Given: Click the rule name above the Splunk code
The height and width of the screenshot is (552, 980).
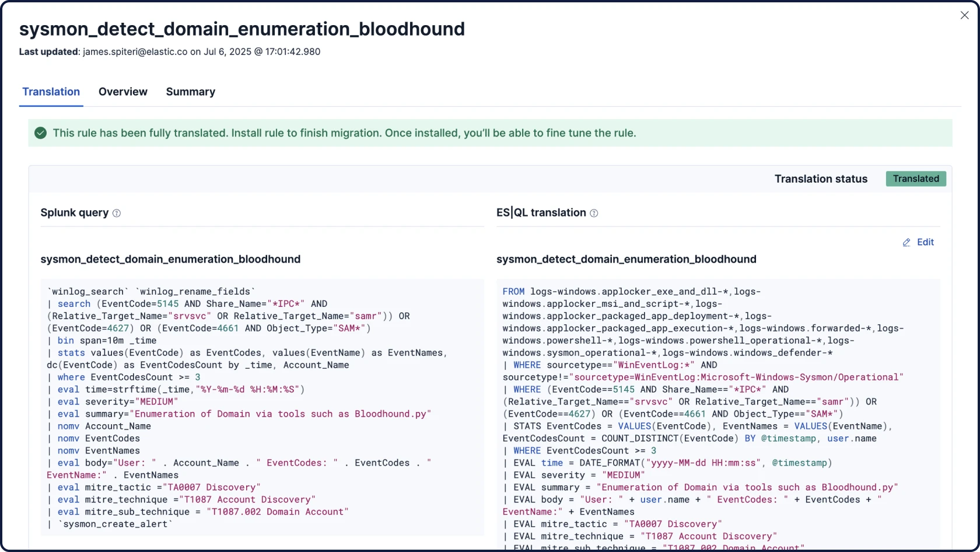Looking at the screenshot, I should pyautogui.click(x=170, y=259).
